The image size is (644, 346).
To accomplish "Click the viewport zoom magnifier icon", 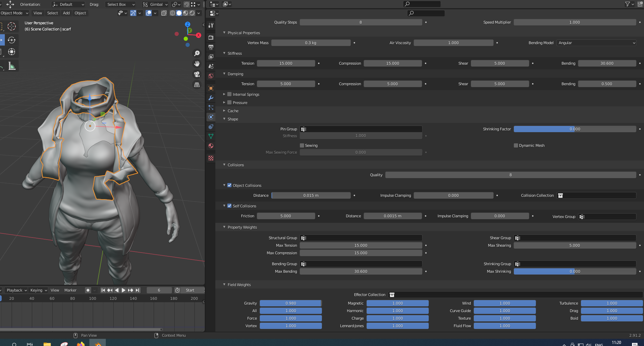I will point(197,53).
